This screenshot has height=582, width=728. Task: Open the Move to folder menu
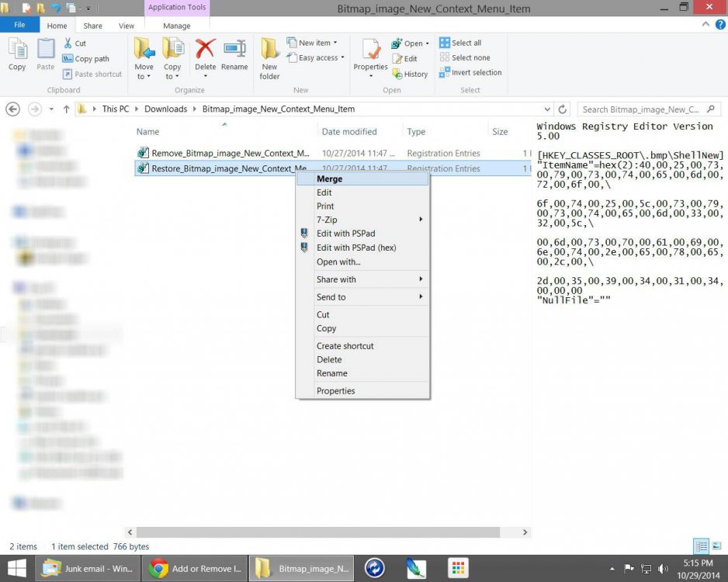(x=144, y=58)
